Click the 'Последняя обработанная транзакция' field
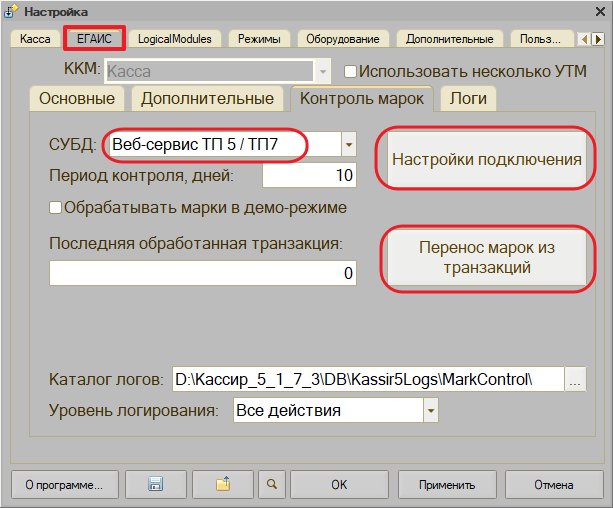The width and height of the screenshot is (613, 508). click(x=203, y=273)
